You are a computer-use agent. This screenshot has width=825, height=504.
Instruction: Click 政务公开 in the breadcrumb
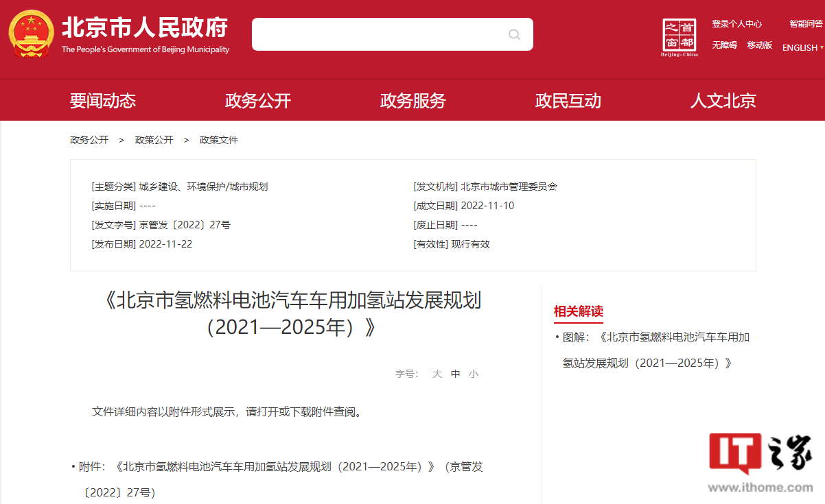point(90,140)
